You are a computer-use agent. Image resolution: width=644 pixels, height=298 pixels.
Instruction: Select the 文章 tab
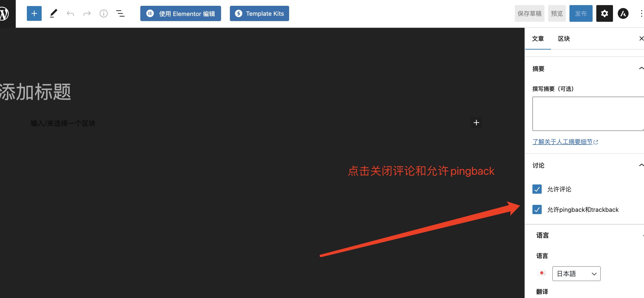click(x=538, y=39)
